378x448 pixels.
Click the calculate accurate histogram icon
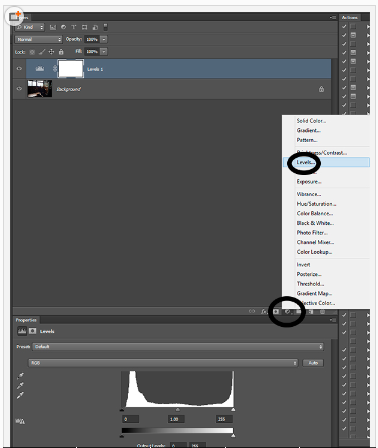coord(20,421)
